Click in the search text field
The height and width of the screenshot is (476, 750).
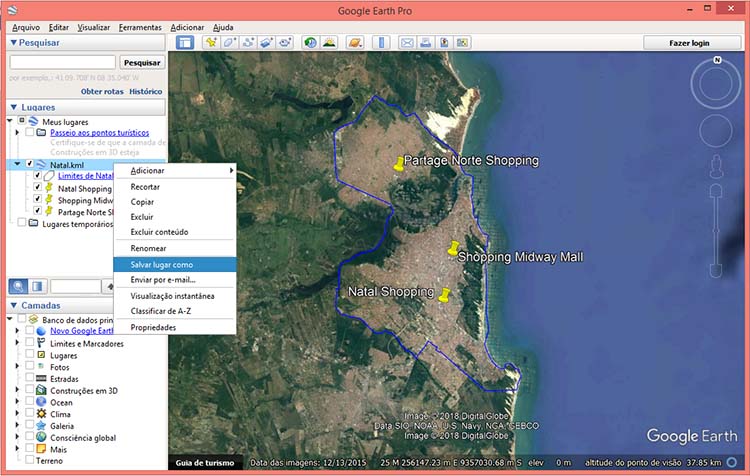(63, 62)
